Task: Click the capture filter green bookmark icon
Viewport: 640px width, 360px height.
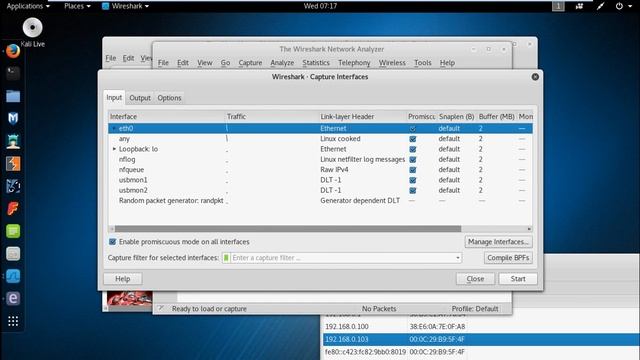Action: (x=226, y=258)
